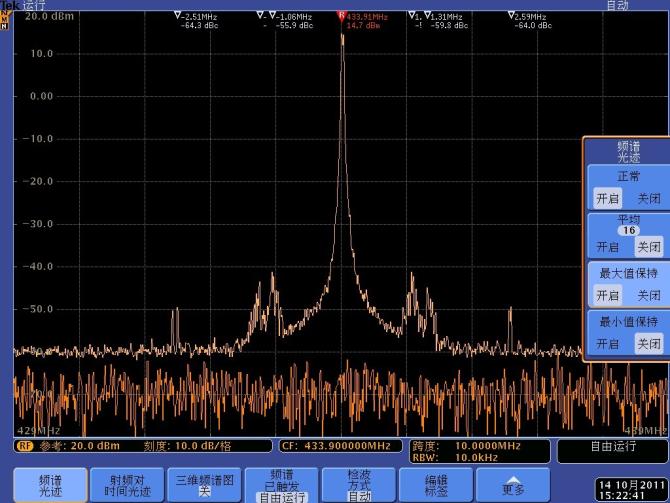
Task: Enable 最大值保持 trace with 开启
Action: point(607,295)
